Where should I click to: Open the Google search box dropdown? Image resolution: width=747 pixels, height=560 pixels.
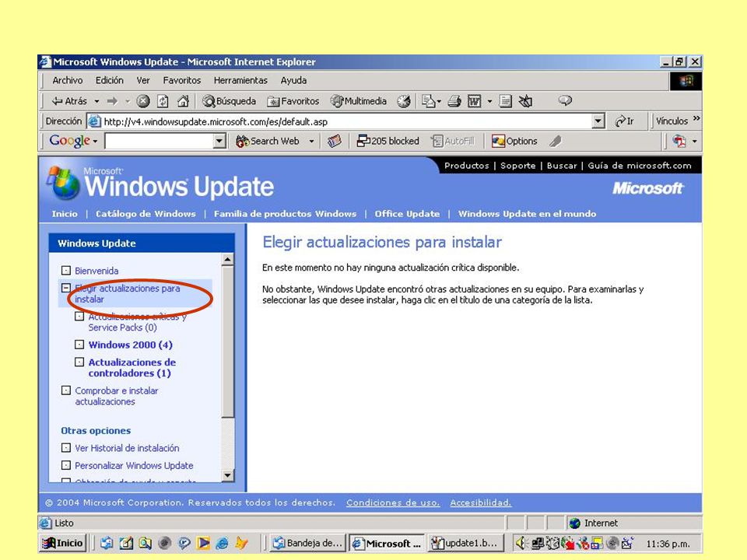tap(219, 141)
